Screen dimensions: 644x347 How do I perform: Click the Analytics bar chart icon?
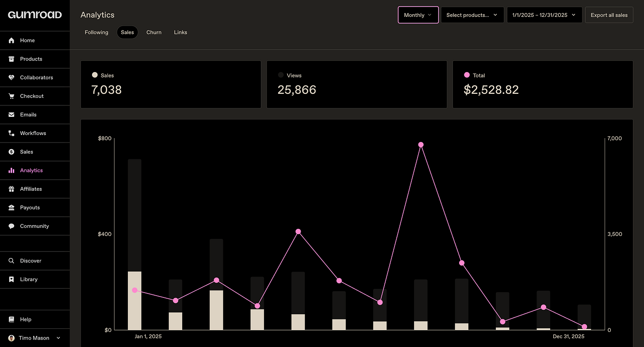point(11,170)
